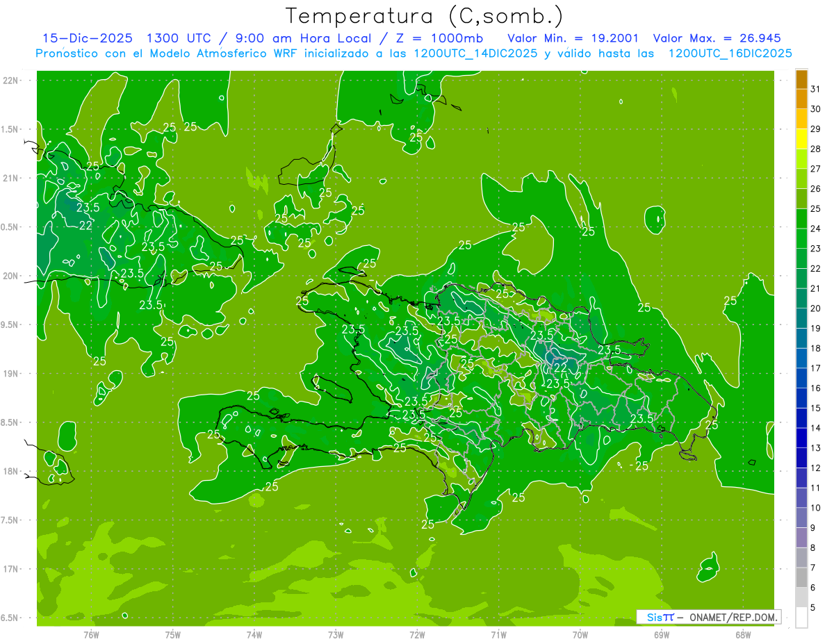The width and height of the screenshot is (834, 644).
Task: Click the '28' label on the color scale
Action: click(816, 149)
